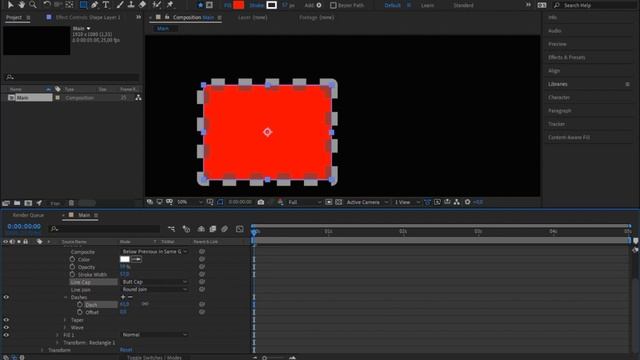
Task: Select the Default workspace
Action: coord(392,5)
